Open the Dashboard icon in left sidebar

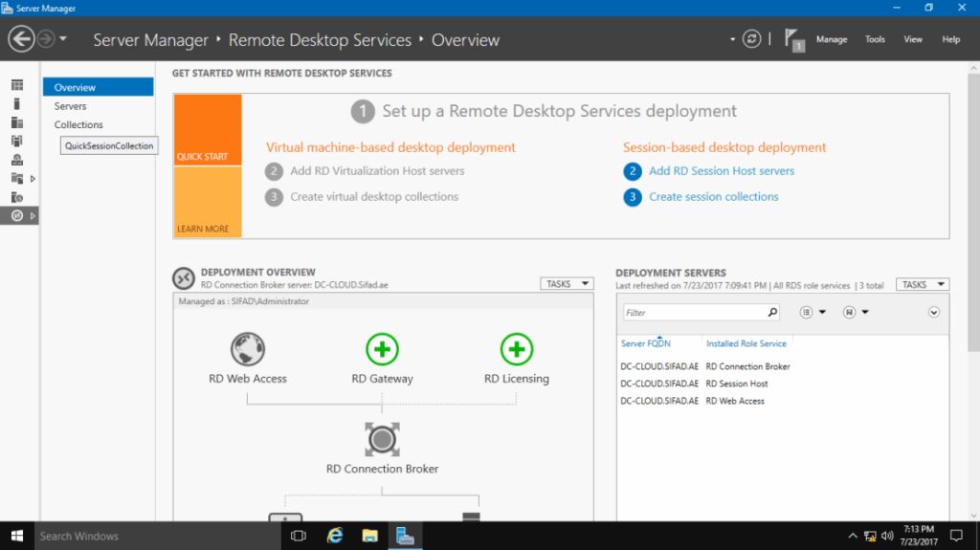pos(17,86)
